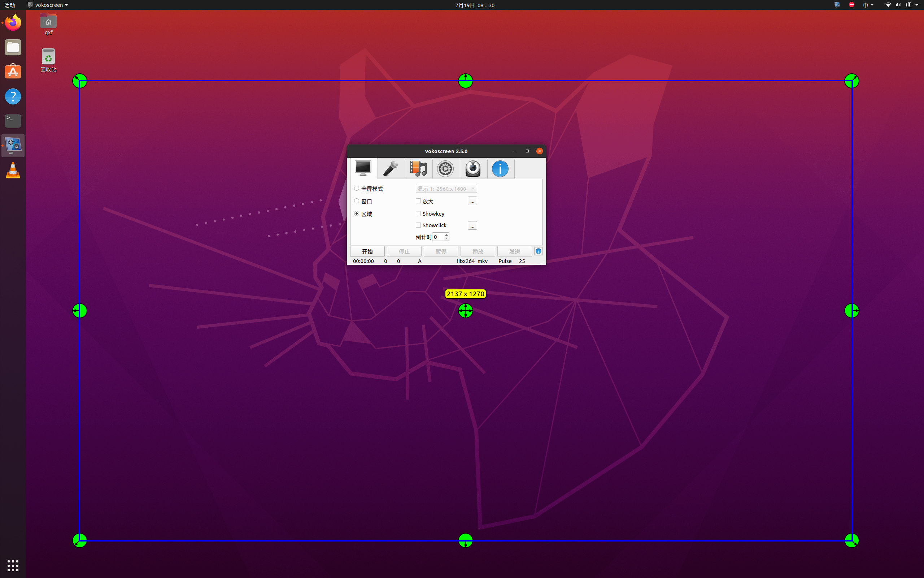The image size is (924, 578).
Task: Open the Wi-Fi network icon in top bar
Action: click(x=888, y=5)
